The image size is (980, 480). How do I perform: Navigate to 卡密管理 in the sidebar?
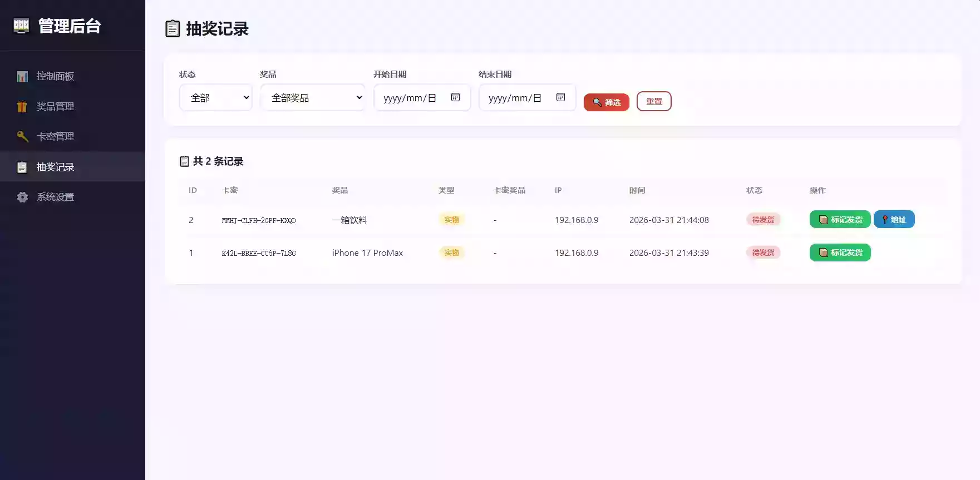(x=72, y=136)
